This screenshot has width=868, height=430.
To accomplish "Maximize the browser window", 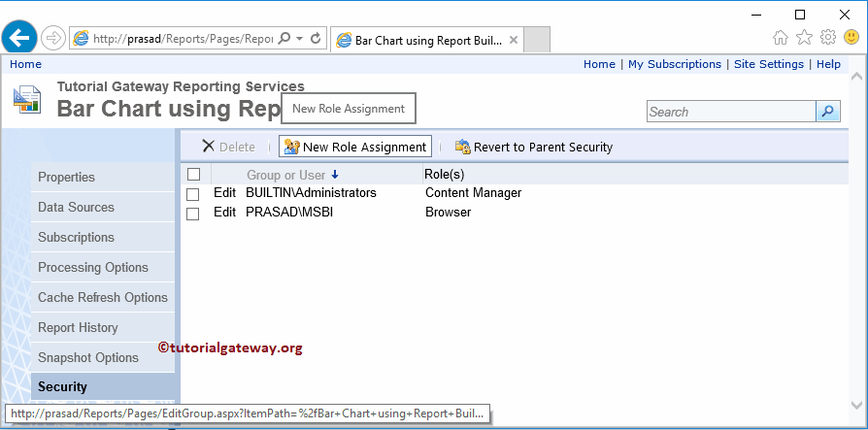I will [x=800, y=15].
